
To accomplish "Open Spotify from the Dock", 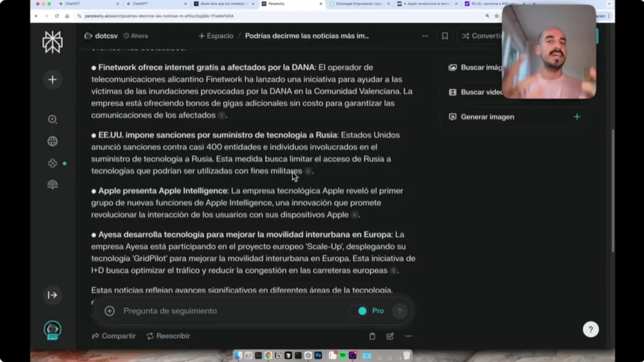I will tap(343, 355).
